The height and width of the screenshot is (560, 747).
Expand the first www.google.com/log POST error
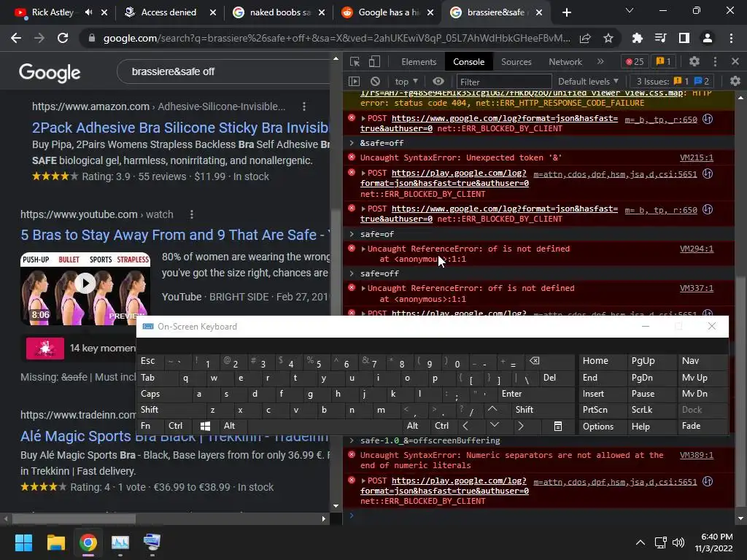tap(363, 119)
